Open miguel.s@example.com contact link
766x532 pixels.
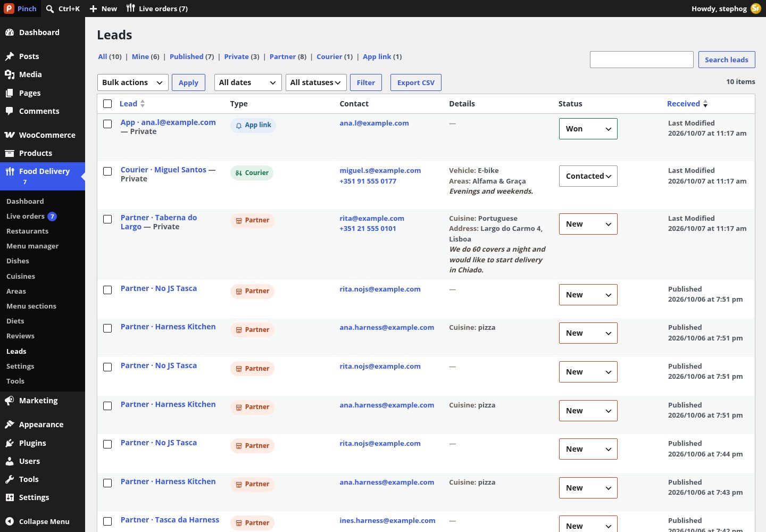click(x=380, y=170)
